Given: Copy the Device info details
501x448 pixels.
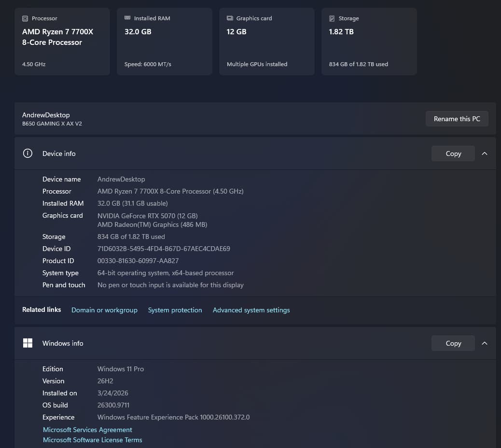Looking at the screenshot, I should point(453,154).
